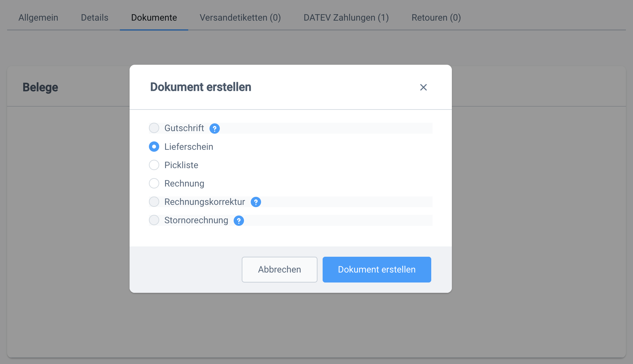633x364 pixels.
Task: Click the Rechnungskorrektur help icon
Action: pyautogui.click(x=256, y=202)
